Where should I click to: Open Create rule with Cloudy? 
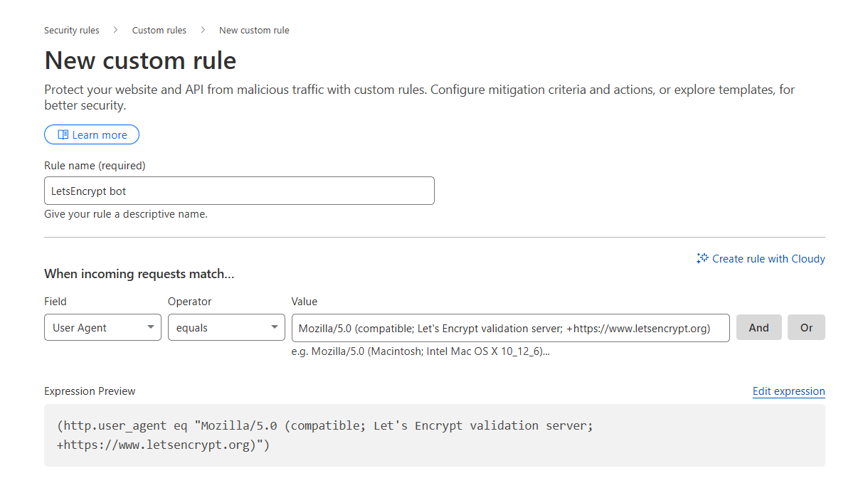pyautogui.click(x=761, y=259)
